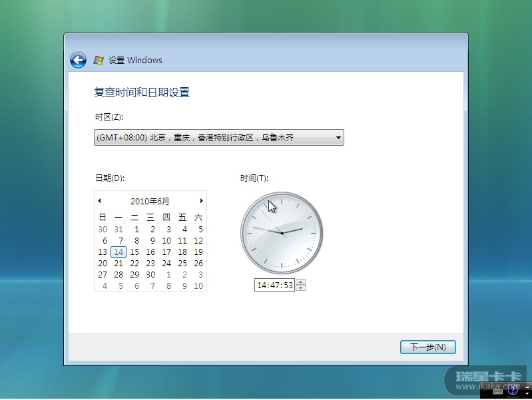Go back with the blue arrow button
The height and width of the screenshot is (400, 532).
pos(78,61)
